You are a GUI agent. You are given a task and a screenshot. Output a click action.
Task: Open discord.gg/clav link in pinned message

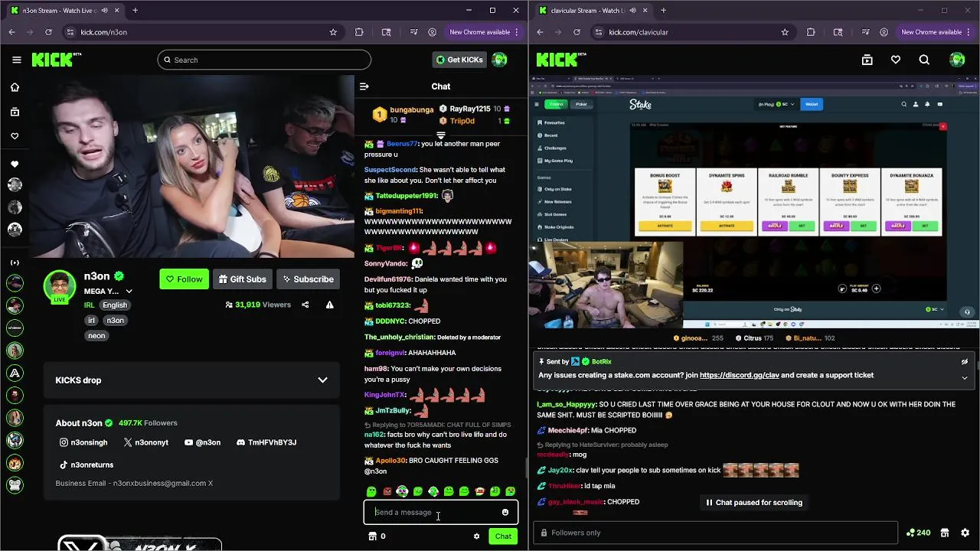pyautogui.click(x=739, y=375)
